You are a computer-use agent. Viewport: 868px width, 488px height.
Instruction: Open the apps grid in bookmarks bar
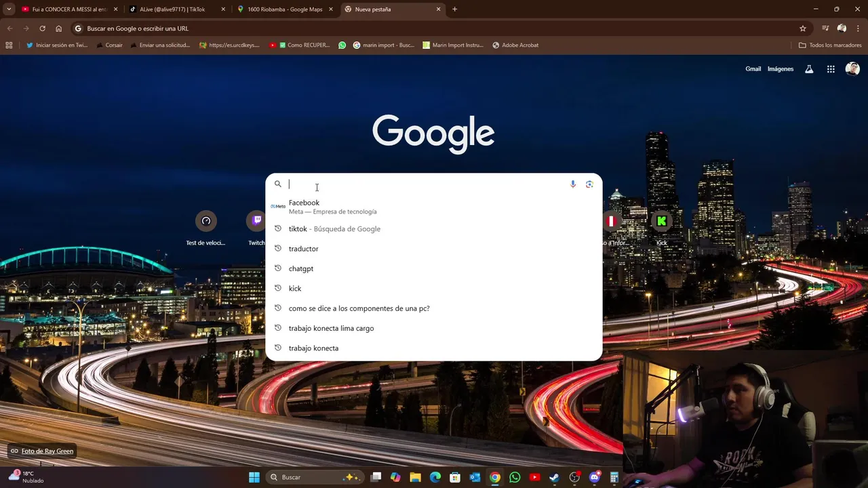point(9,45)
